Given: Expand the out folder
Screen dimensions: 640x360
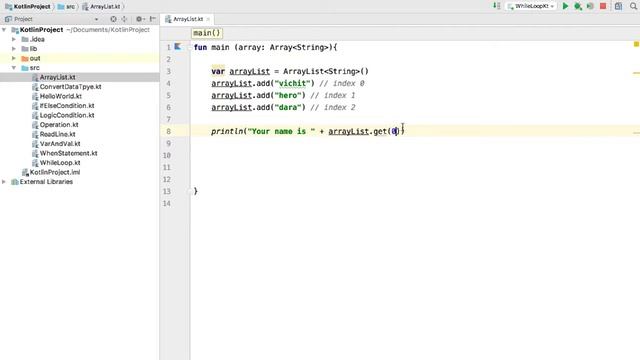Looking at the screenshot, I should click(x=14, y=58).
